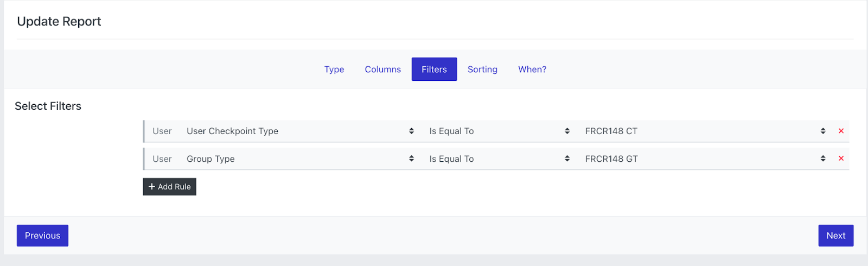The image size is (868, 266).
Task: Click arrows on first row's Is Equal To
Action: (567, 131)
